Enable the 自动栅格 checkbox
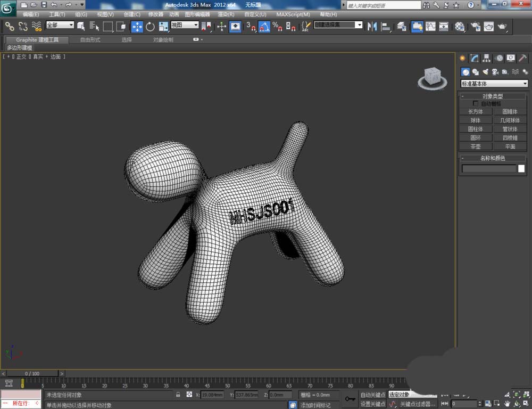This screenshot has height=409, width=532. [476, 103]
